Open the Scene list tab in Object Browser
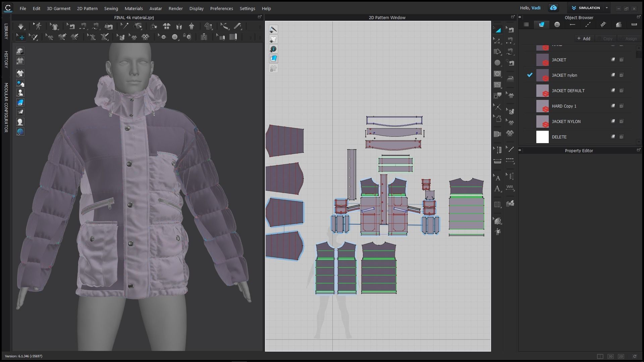644x362 pixels. point(526,24)
